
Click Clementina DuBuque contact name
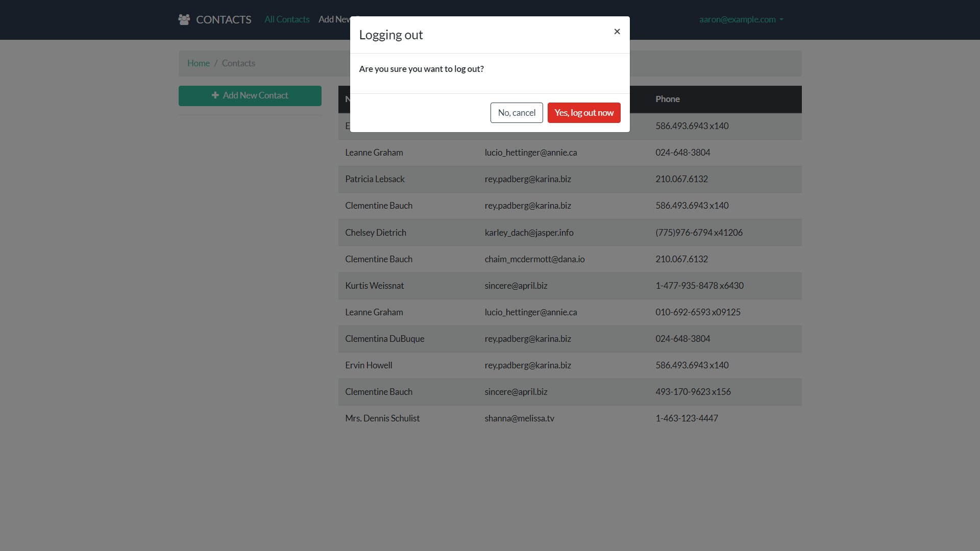(384, 339)
